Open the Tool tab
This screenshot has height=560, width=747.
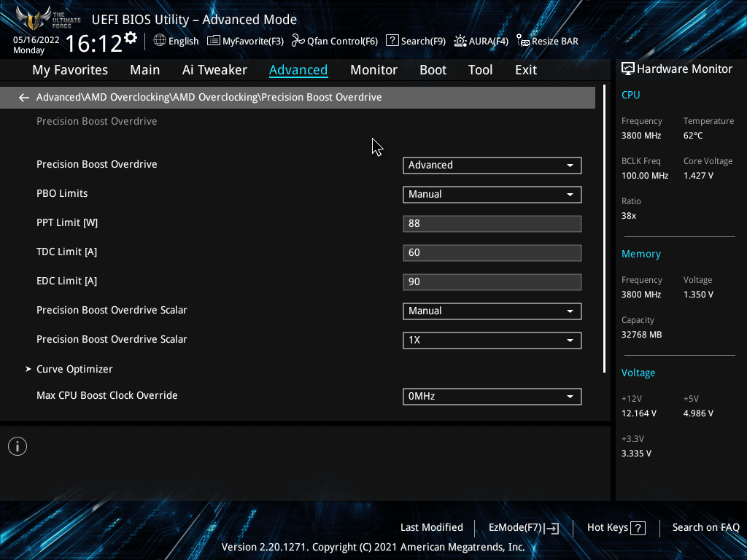480,70
